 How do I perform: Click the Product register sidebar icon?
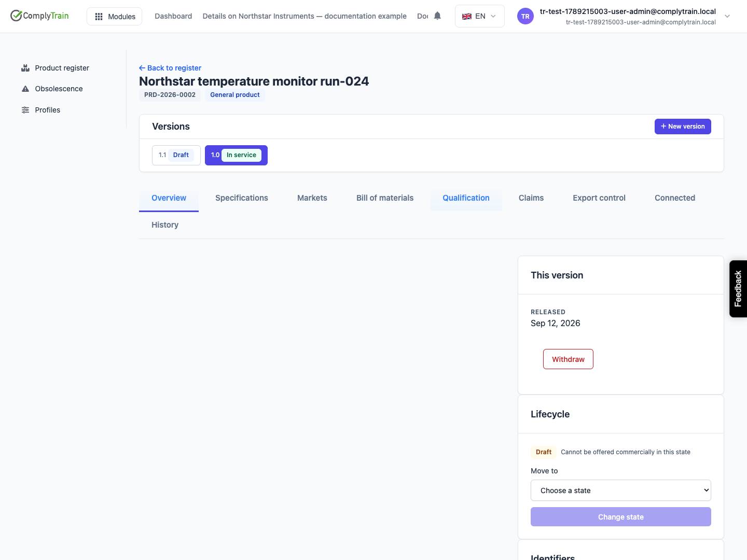[x=25, y=68]
